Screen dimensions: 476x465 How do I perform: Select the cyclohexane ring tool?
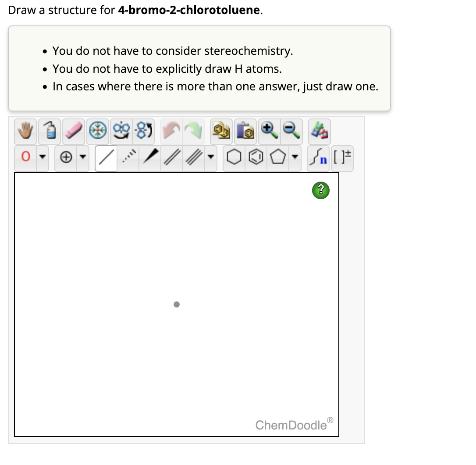(x=234, y=158)
